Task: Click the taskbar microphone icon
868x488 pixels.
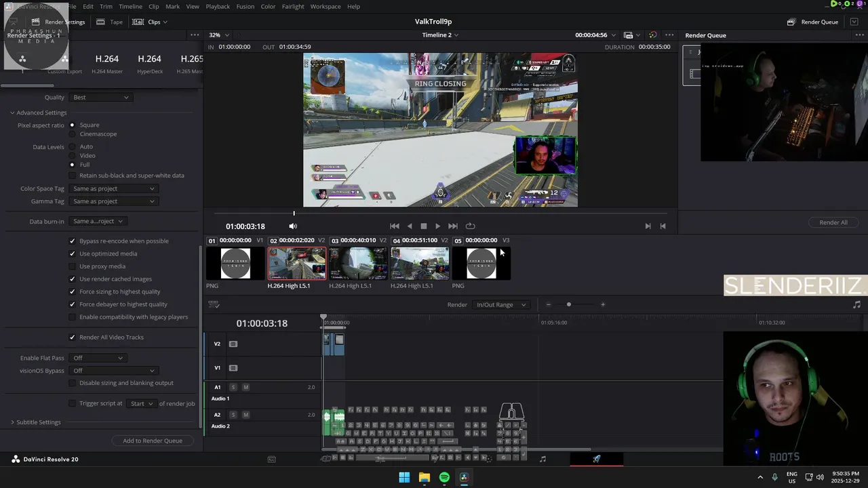Action: 774,478
